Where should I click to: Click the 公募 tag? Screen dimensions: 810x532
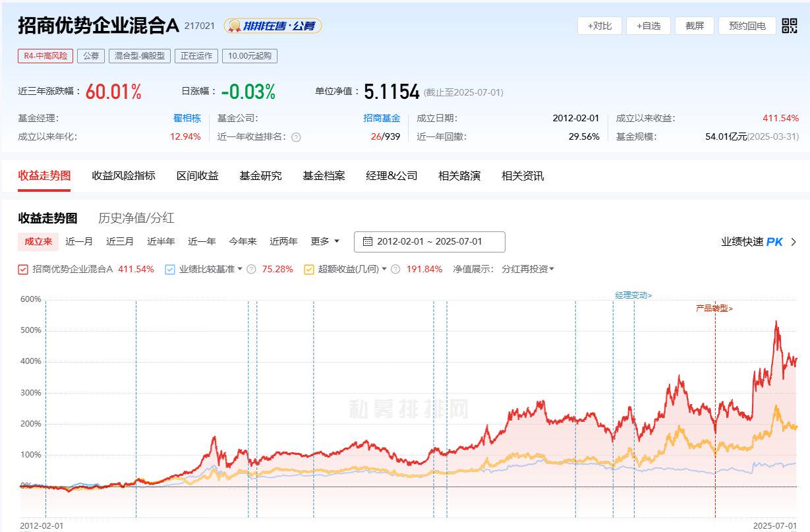[x=91, y=56]
